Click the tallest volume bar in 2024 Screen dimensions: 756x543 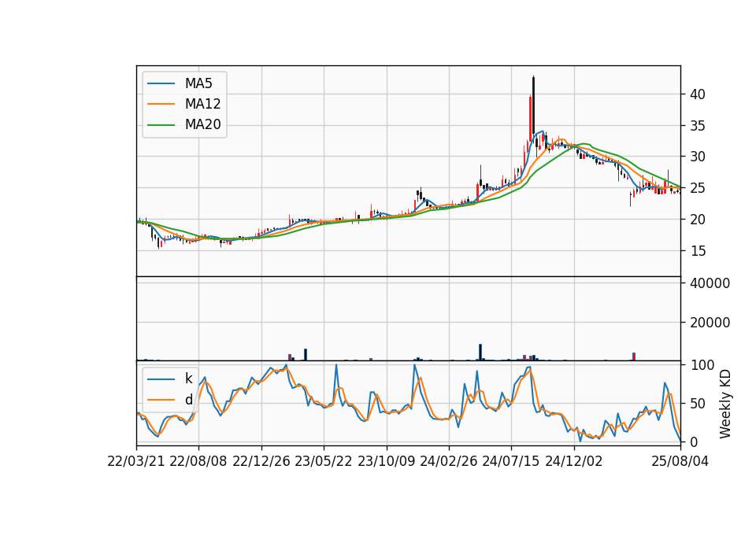[480, 353]
